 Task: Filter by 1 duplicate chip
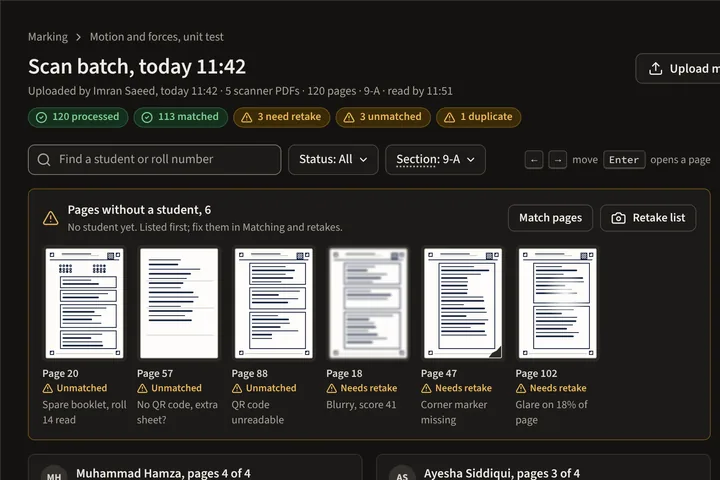click(x=478, y=117)
